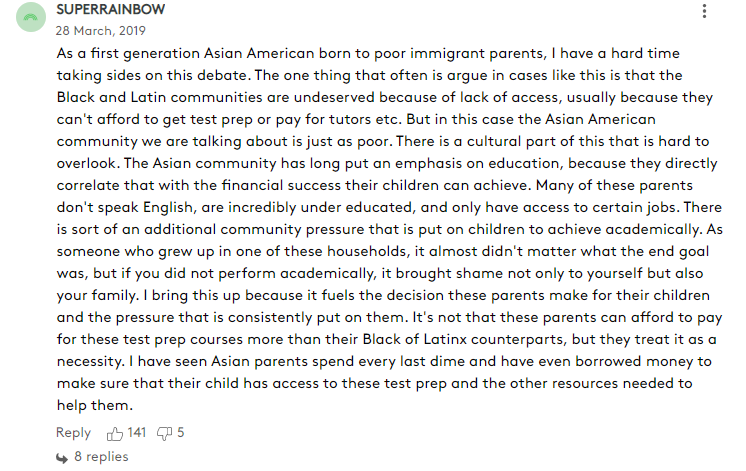Click the closing words "help them."
746x471 pixels.
pyautogui.click(x=95, y=405)
